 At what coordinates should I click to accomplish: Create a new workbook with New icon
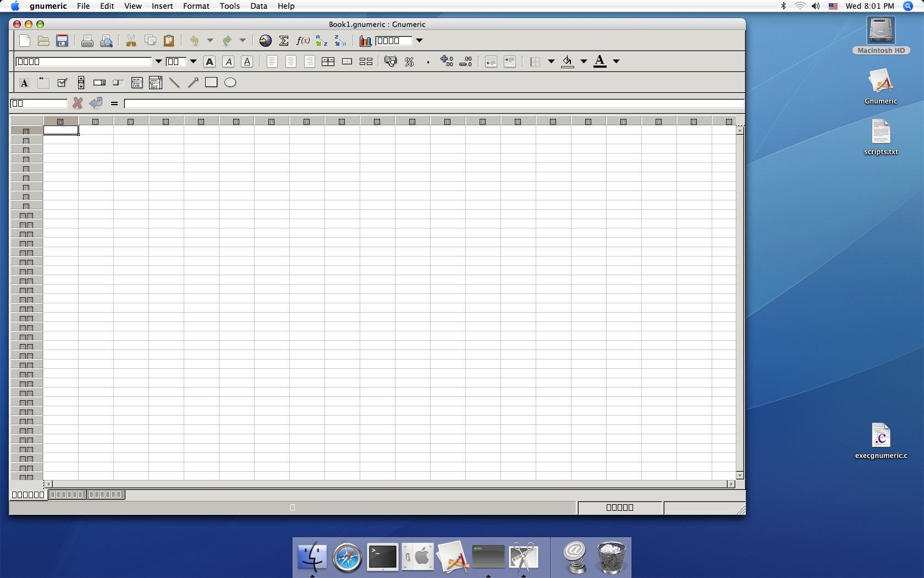[x=25, y=41]
